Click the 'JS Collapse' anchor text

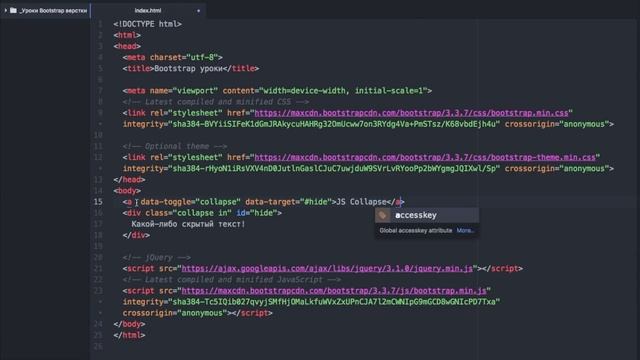click(x=361, y=202)
